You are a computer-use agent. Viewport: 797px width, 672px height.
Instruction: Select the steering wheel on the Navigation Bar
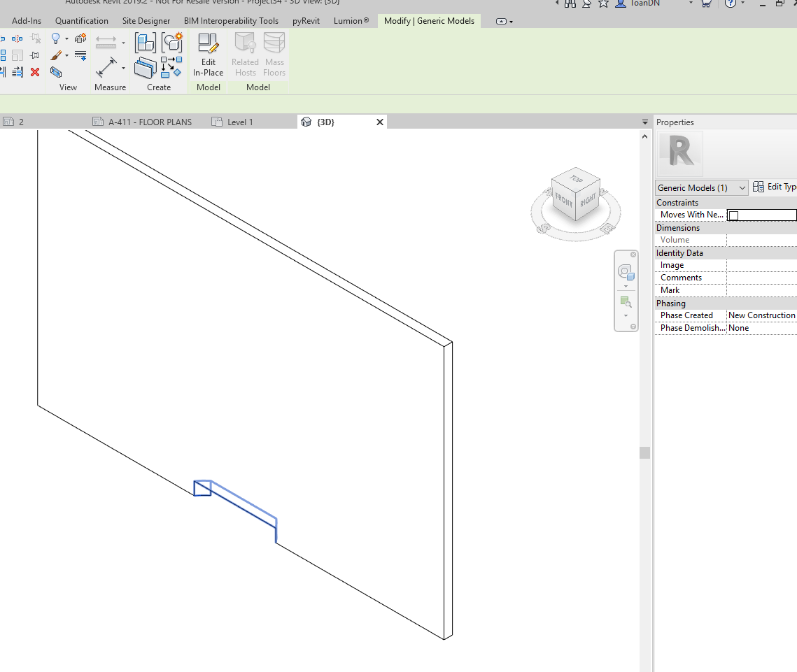point(625,271)
